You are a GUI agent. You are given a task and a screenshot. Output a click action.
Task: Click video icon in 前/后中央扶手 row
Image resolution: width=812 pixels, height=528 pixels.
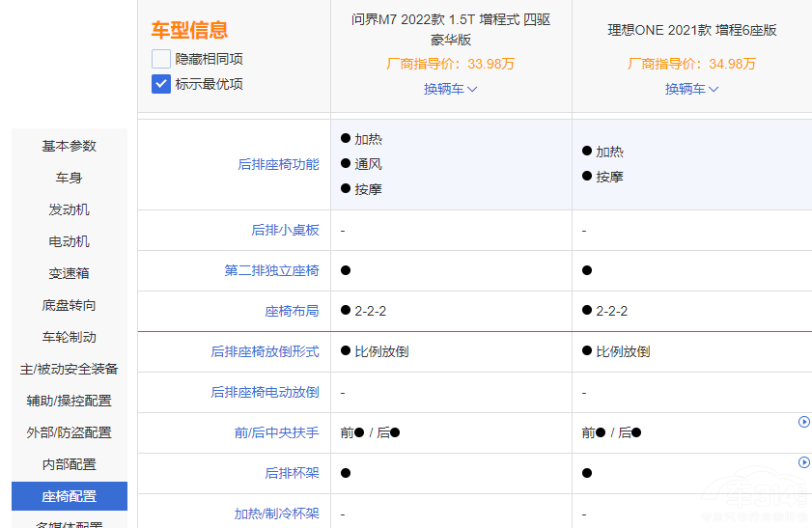803,422
